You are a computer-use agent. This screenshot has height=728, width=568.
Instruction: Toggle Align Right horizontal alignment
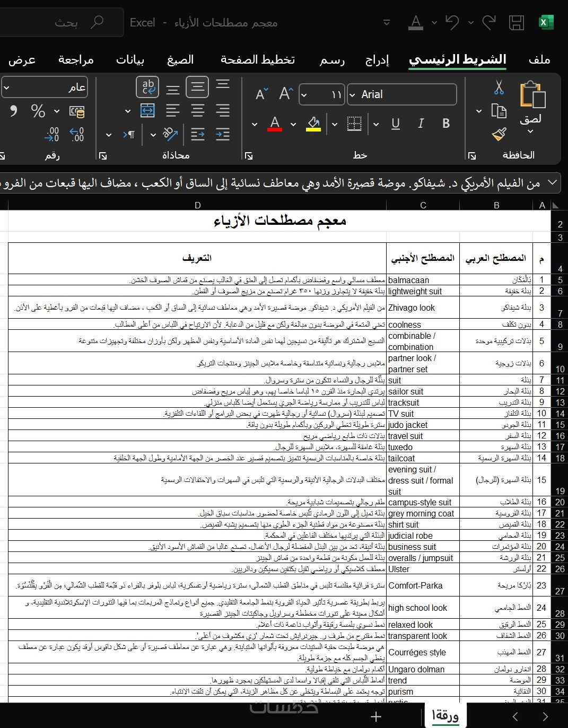223,111
